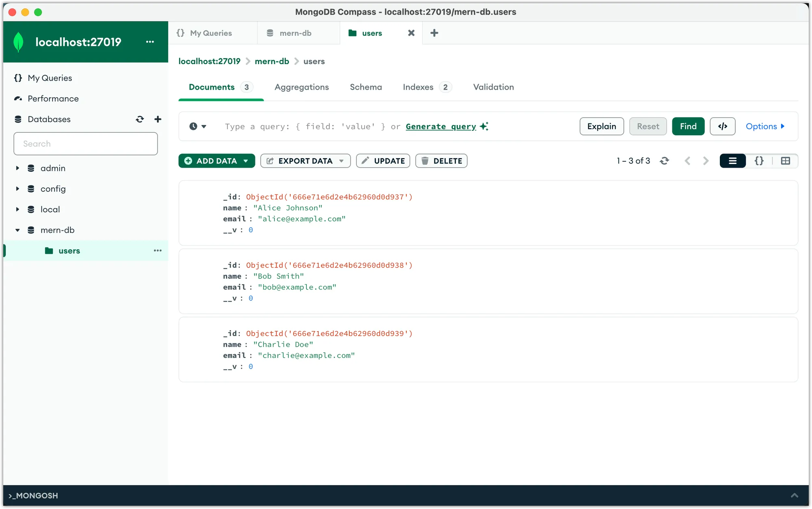Image resolution: width=812 pixels, height=509 pixels.
Task: Click ObjectId ending in d937
Action: 329,197
